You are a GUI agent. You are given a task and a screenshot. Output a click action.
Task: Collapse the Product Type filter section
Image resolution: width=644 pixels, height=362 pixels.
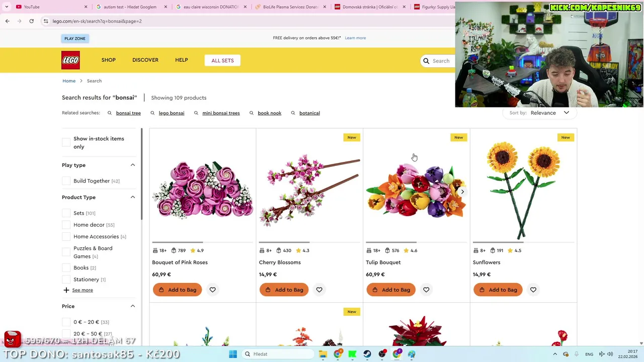[x=133, y=197]
